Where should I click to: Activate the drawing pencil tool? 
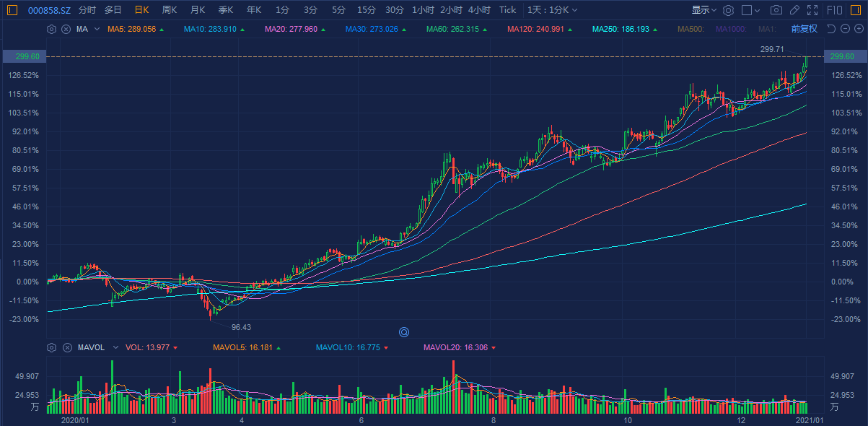[x=794, y=10]
